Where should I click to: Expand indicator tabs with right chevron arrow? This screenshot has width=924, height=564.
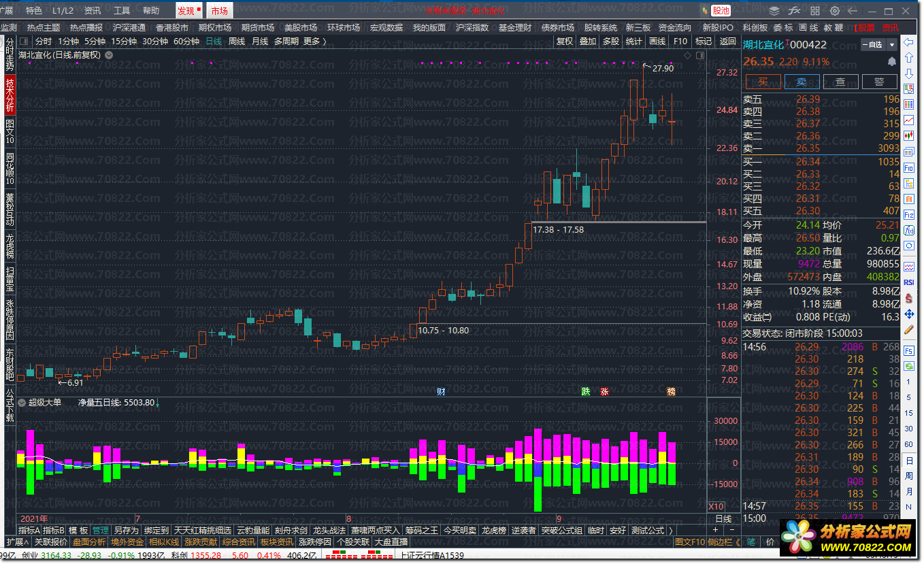click(670, 530)
